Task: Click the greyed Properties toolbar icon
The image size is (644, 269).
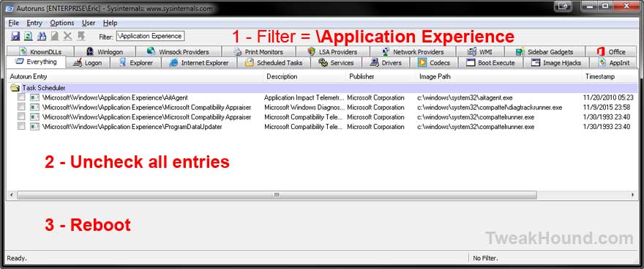Action: (x=55, y=36)
